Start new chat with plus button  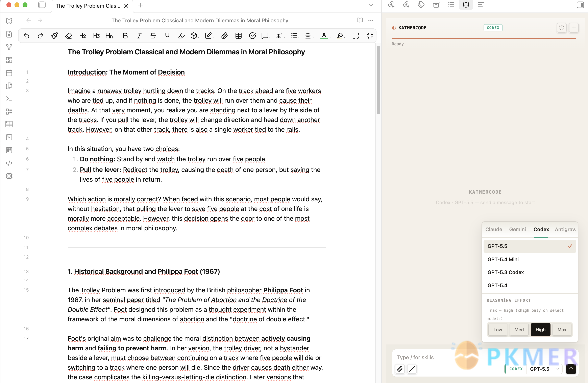[x=574, y=28]
